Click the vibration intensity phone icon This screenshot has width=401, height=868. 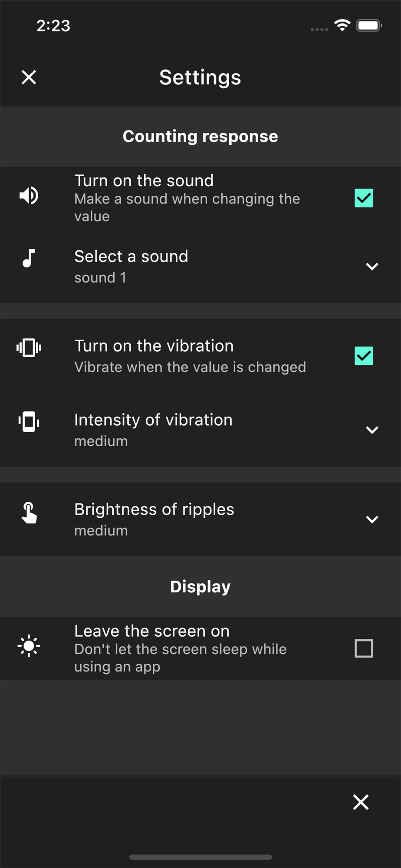(29, 421)
